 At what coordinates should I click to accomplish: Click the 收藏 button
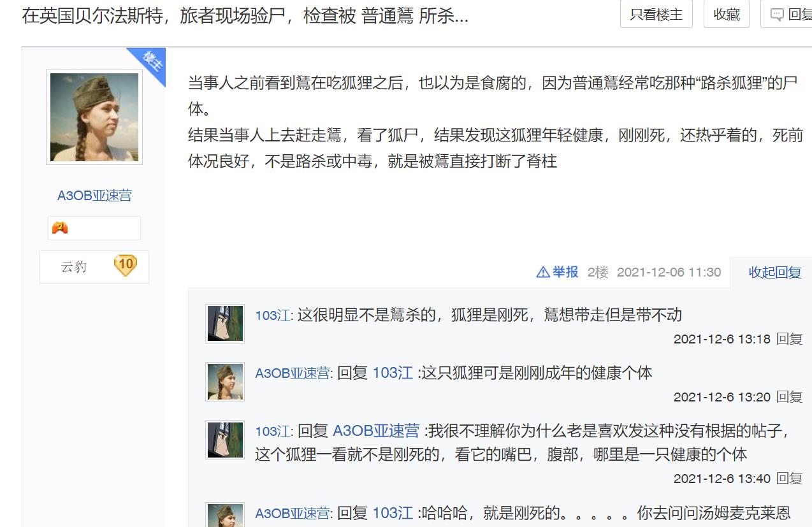point(726,15)
